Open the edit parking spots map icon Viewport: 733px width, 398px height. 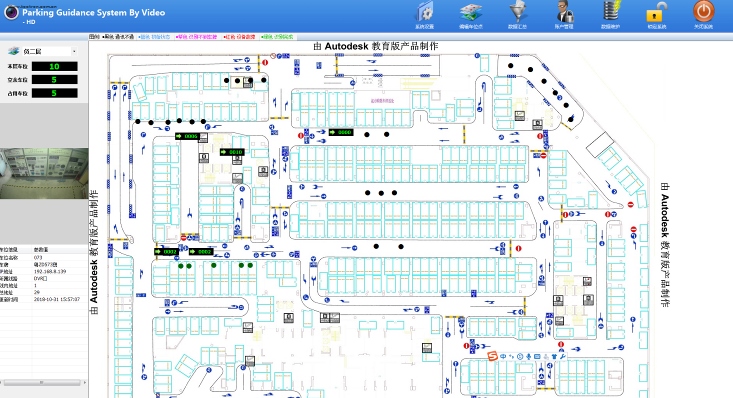(x=470, y=13)
